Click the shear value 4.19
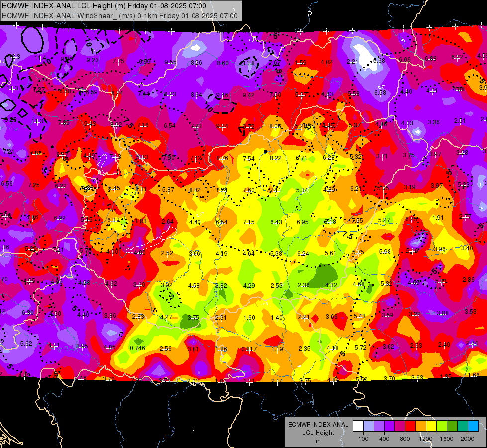 click(222, 254)
